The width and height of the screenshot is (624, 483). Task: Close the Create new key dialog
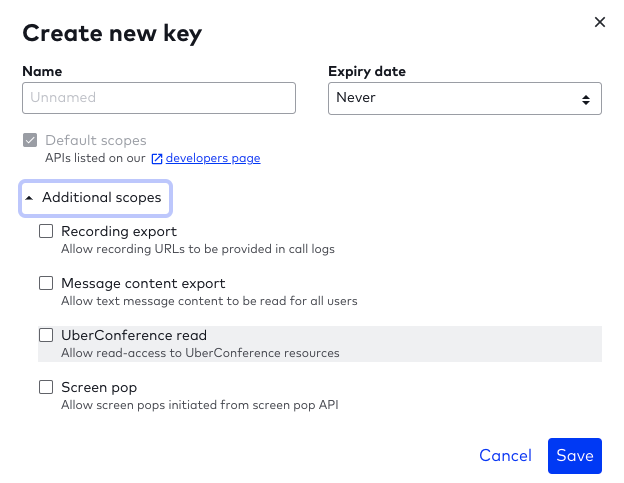[x=600, y=22]
